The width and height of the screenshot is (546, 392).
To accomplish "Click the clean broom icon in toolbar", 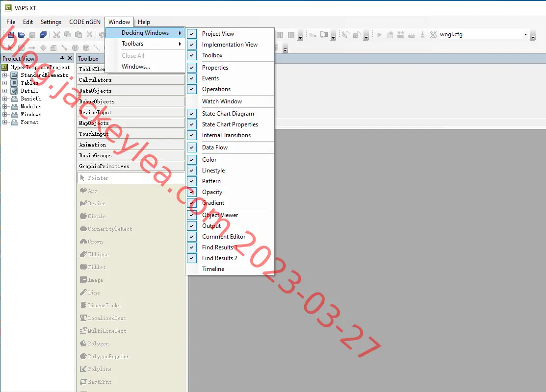I will click(422, 34).
